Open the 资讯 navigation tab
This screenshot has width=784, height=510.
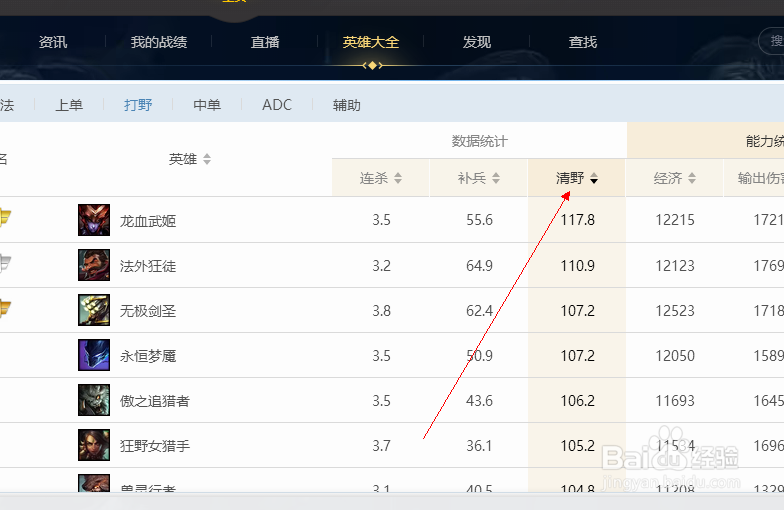click(52, 42)
